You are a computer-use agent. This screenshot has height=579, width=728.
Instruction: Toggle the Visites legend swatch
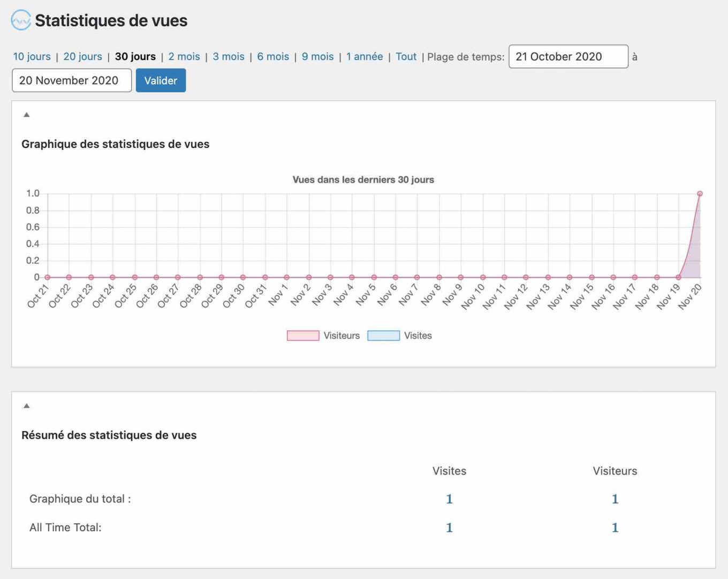click(x=384, y=336)
